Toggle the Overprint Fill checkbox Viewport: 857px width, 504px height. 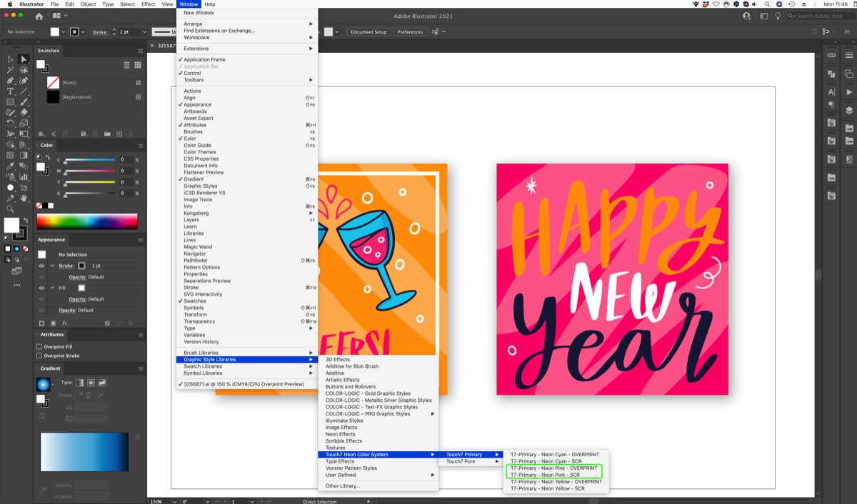click(39, 347)
